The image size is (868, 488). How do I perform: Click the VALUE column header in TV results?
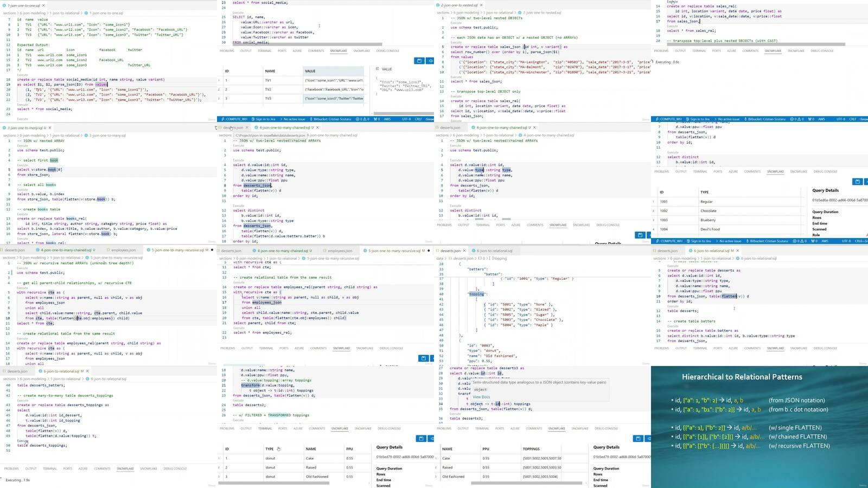(310, 71)
